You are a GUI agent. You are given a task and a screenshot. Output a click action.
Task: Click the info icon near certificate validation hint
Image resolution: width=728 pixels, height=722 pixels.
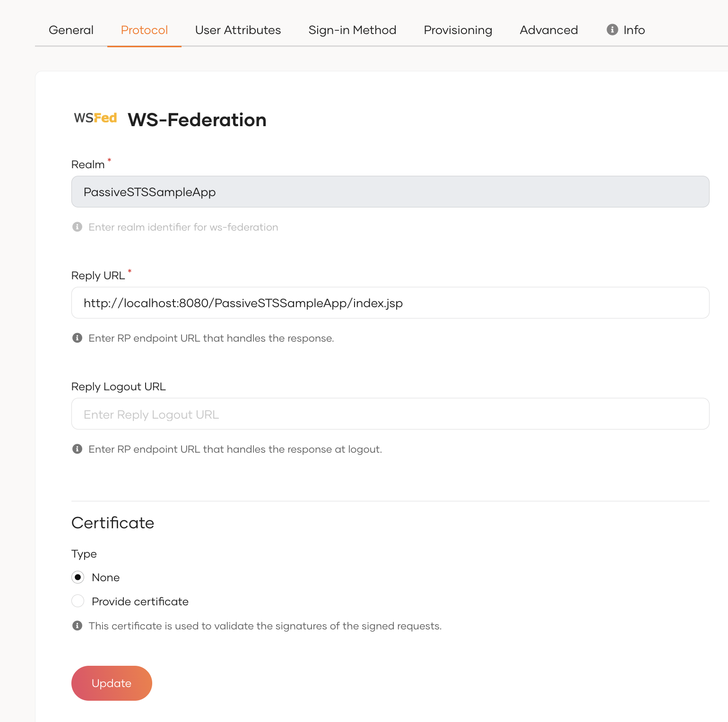coord(78,626)
